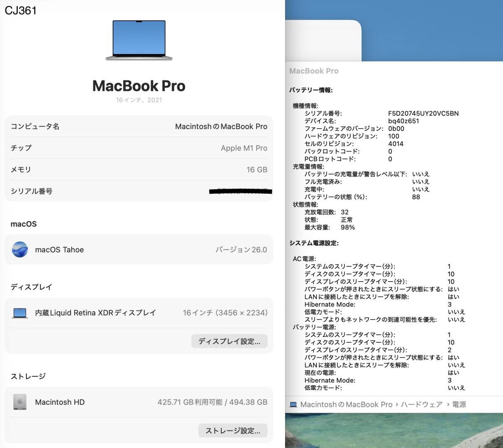Click the 最大容量 value 98%
Viewport: 503px width, 448px height.
pyautogui.click(x=348, y=228)
